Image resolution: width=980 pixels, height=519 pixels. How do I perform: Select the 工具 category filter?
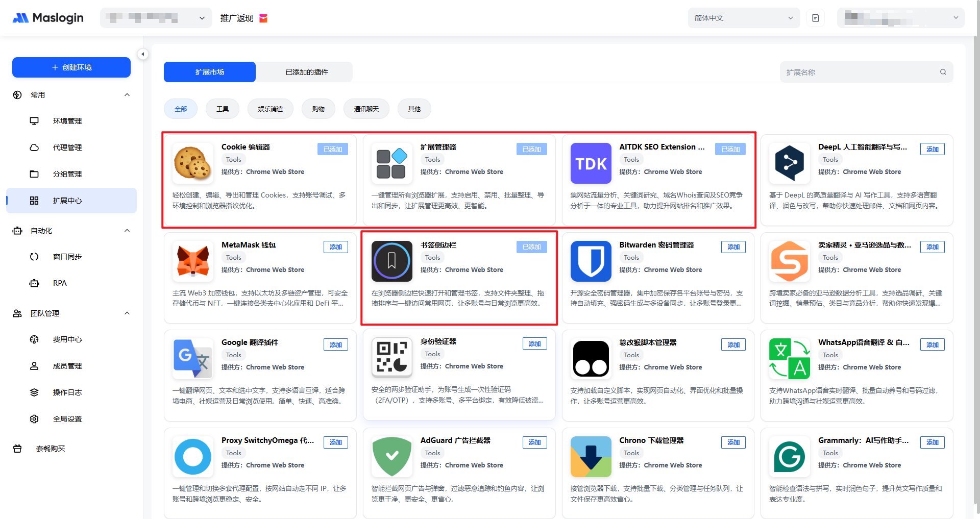[x=223, y=109]
